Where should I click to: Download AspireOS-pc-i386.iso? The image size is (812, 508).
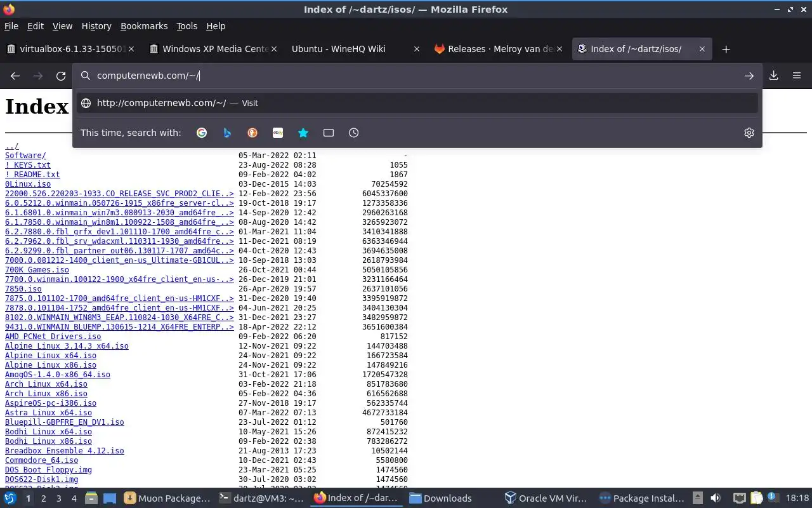[51, 403]
